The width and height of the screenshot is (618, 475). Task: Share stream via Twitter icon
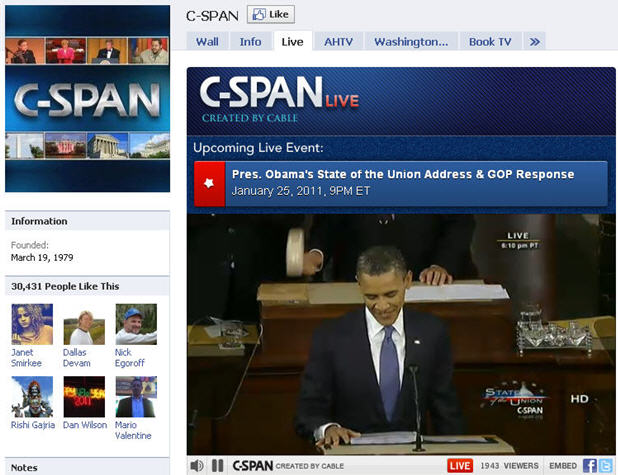click(605, 465)
